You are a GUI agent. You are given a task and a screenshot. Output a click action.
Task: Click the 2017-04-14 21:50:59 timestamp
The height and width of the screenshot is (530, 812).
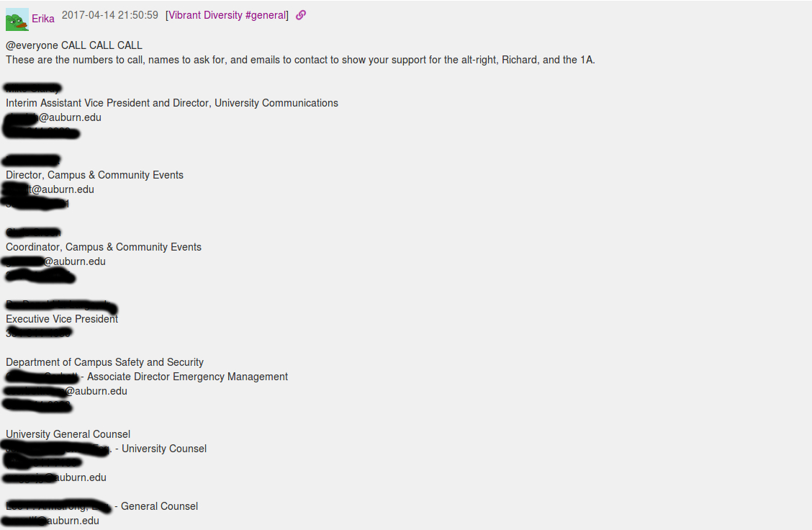click(x=110, y=15)
